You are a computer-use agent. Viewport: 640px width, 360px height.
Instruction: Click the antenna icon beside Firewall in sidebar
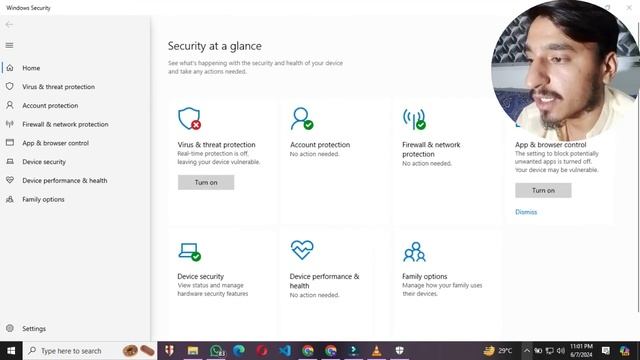[x=10, y=124]
